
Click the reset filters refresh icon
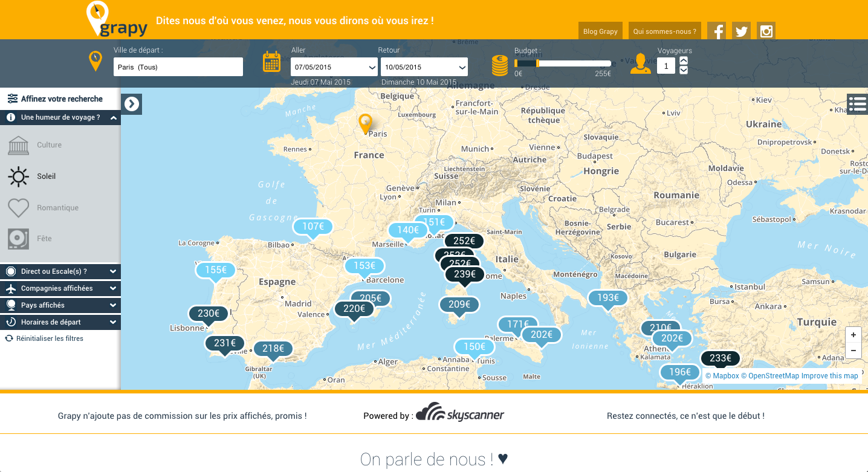(x=9, y=338)
